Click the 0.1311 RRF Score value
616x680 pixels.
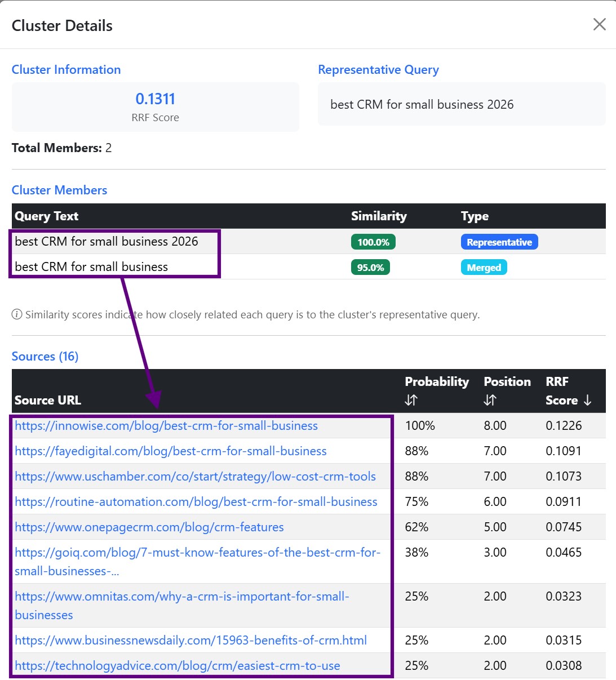tap(155, 99)
